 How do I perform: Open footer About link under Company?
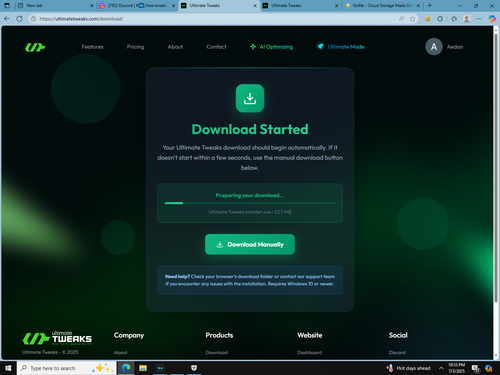coord(120,352)
